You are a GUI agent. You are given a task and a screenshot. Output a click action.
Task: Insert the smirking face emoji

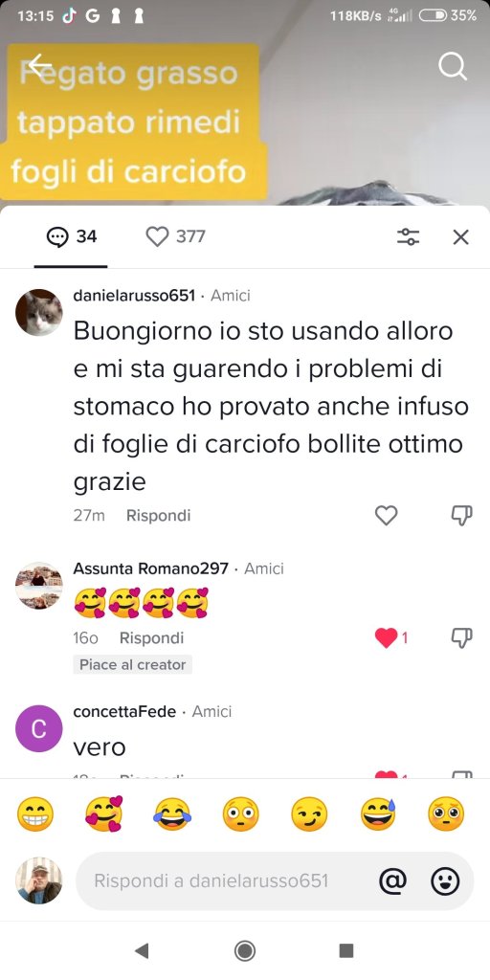pos(309,814)
